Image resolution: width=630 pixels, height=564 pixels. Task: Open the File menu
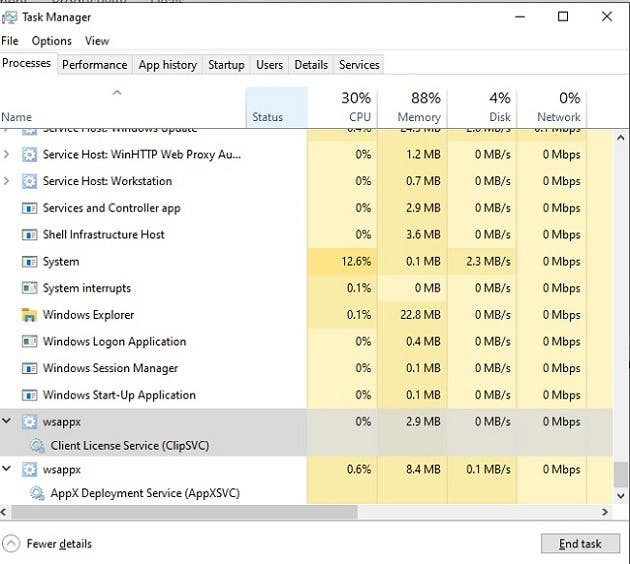pyautogui.click(x=10, y=41)
